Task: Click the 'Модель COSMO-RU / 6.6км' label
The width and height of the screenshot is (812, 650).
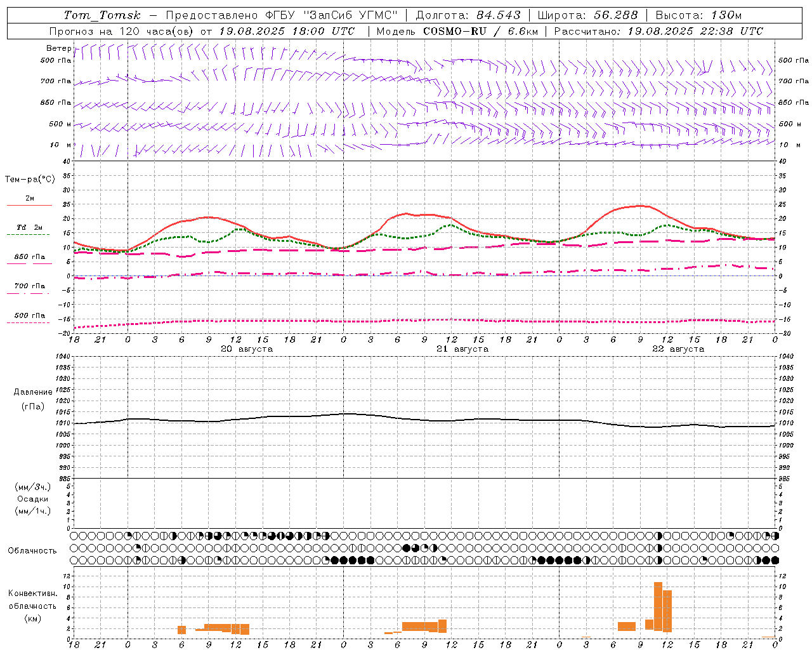Action: [x=457, y=31]
